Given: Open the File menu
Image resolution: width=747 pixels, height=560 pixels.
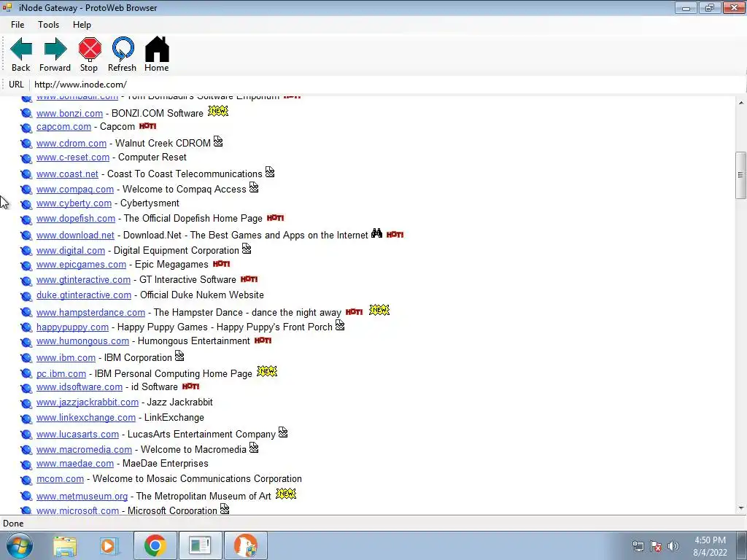Looking at the screenshot, I should tap(18, 25).
